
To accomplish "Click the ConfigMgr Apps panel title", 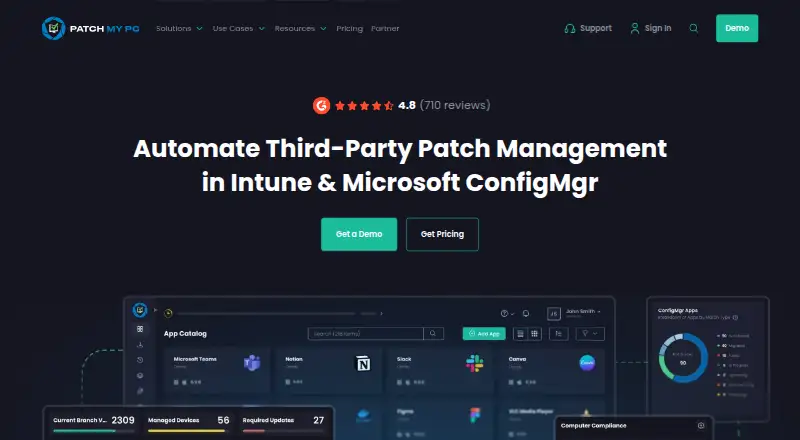I will click(x=678, y=310).
